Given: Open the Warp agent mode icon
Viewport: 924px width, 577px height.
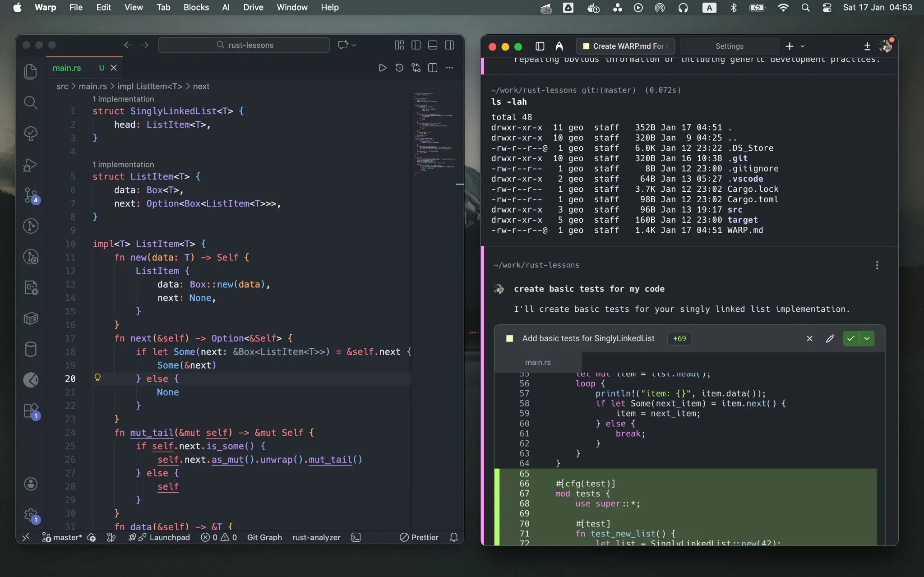Looking at the screenshot, I should click(559, 46).
